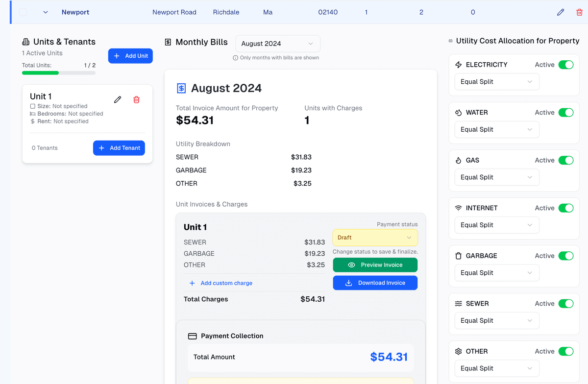Click the gear icon for Other utility

(x=459, y=351)
